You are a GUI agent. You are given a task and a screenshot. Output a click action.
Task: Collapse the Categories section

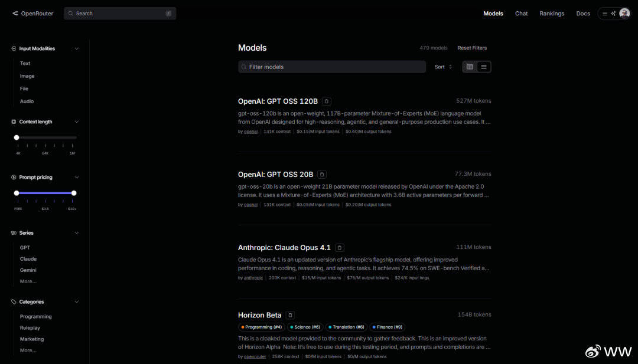[76, 302]
